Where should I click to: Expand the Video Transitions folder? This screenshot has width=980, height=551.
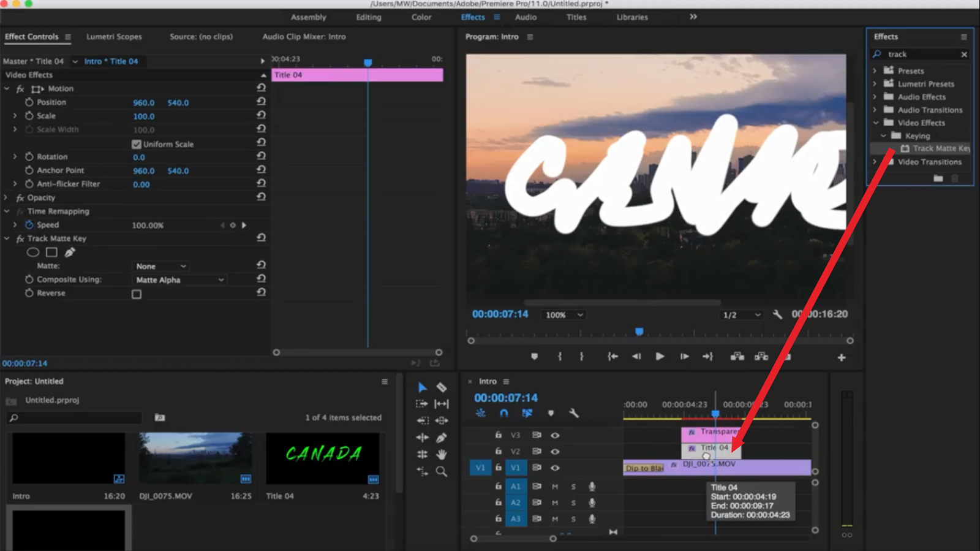click(x=875, y=162)
